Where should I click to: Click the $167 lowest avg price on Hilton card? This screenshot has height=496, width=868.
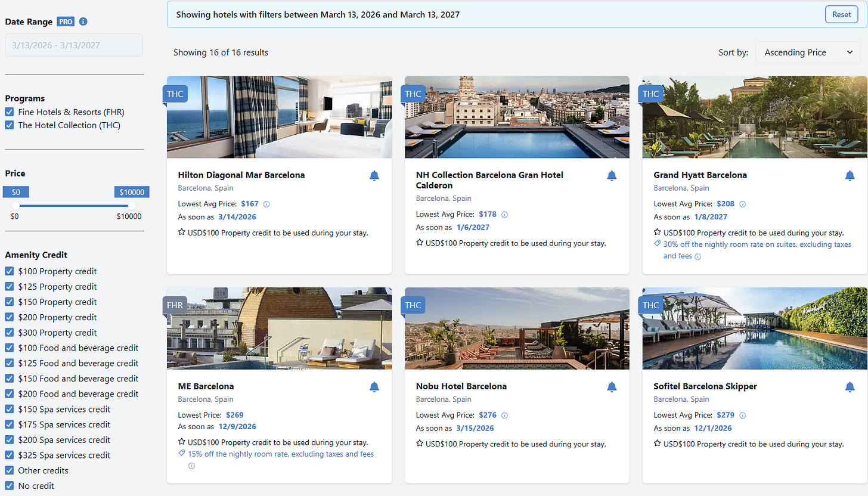[x=250, y=204]
